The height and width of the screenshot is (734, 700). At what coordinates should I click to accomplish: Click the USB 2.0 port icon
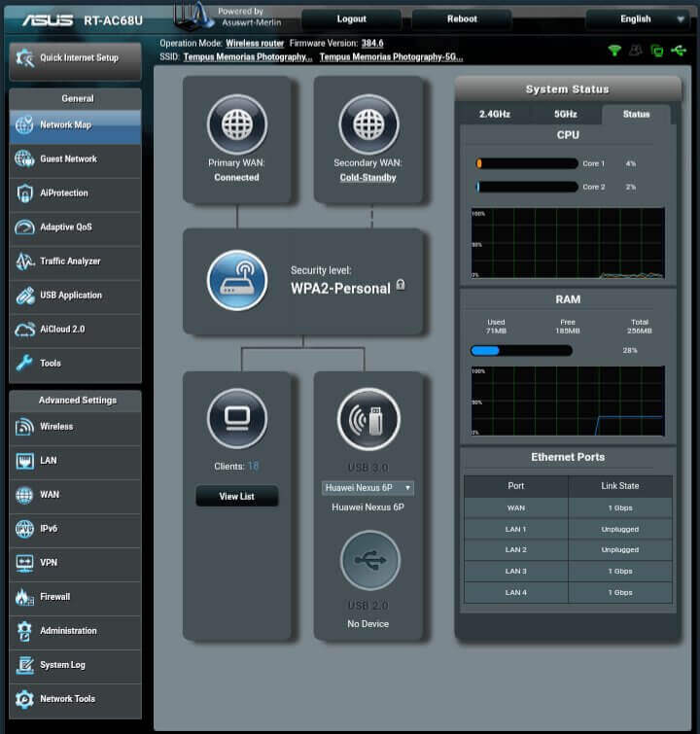369,560
